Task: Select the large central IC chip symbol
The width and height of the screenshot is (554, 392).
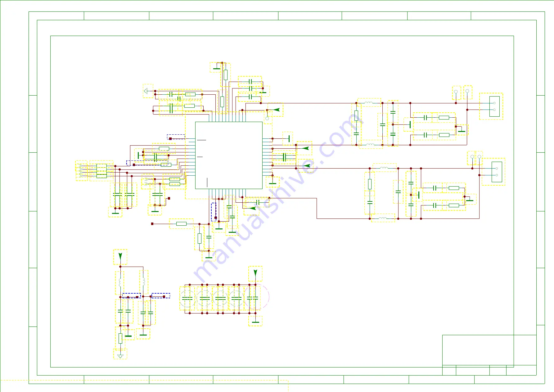Action: pos(229,155)
